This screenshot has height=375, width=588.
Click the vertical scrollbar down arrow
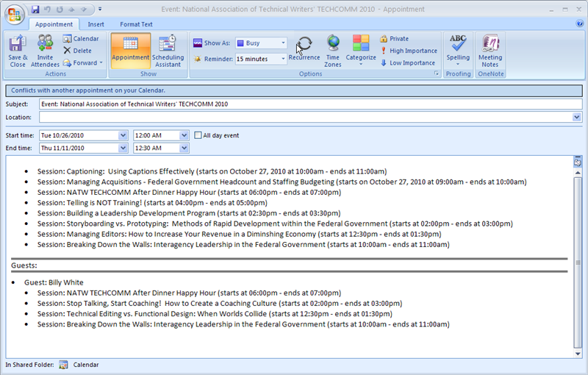pyautogui.click(x=578, y=354)
